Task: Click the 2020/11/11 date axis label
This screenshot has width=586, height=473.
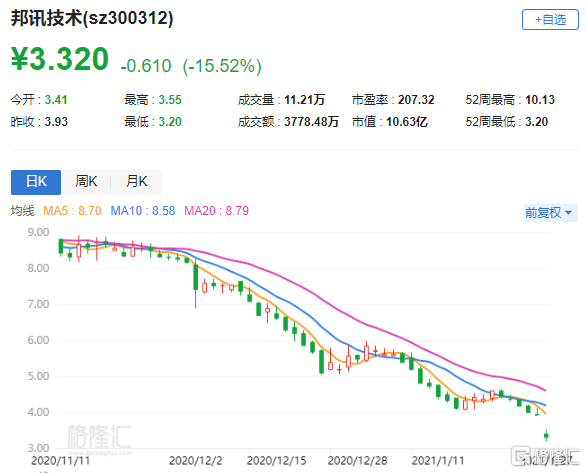Action: (61, 460)
